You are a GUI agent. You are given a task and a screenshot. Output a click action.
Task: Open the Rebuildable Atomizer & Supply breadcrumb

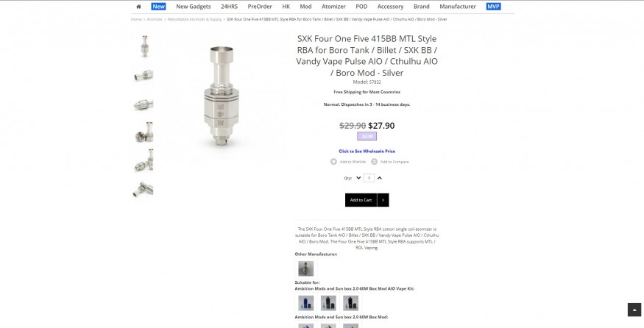[194, 19]
